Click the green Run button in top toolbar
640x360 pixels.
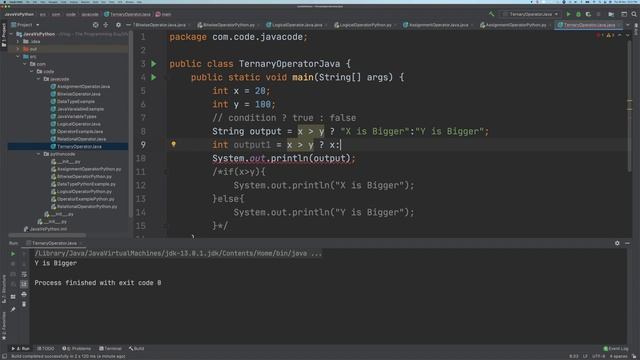(x=568, y=14)
